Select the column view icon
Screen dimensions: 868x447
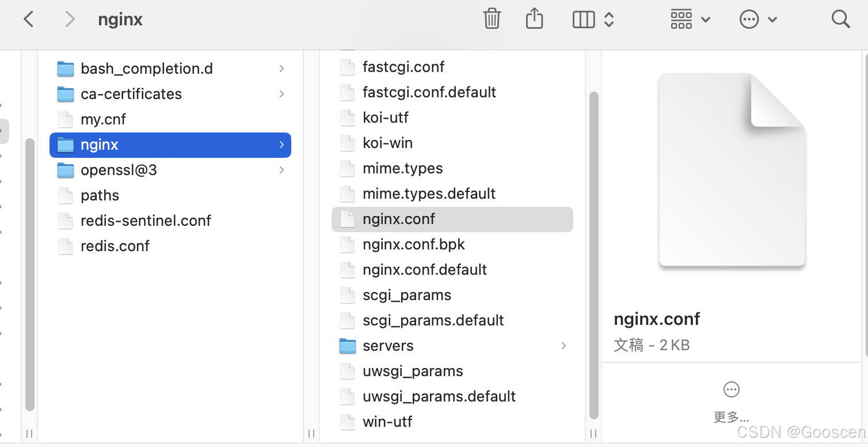coord(583,18)
